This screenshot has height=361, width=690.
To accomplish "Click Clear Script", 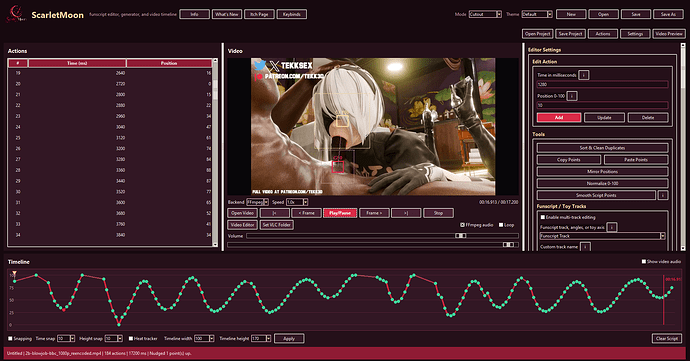I will click(667, 339).
